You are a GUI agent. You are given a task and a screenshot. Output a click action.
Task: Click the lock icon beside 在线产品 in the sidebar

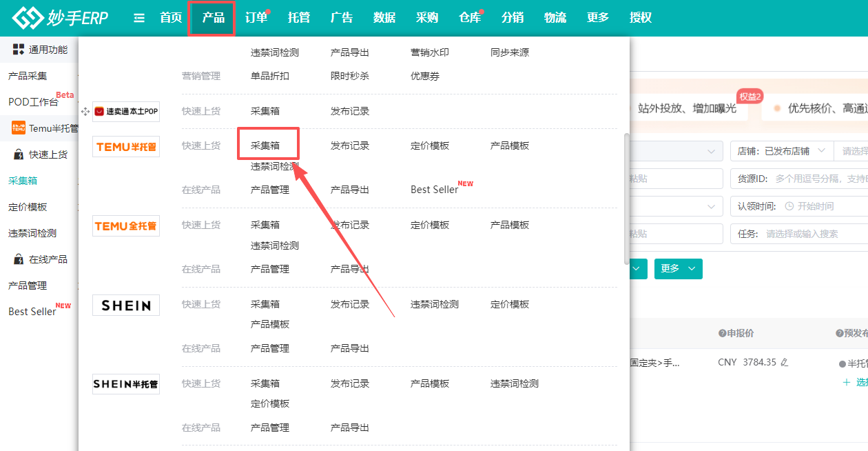click(x=19, y=259)
